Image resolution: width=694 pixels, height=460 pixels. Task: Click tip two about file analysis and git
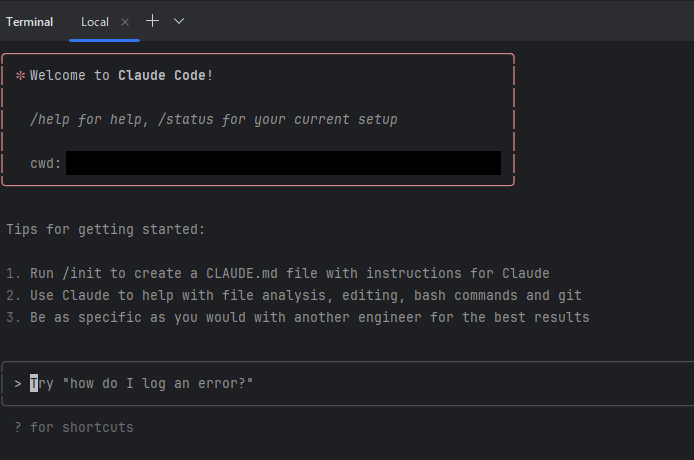point(294,295)
